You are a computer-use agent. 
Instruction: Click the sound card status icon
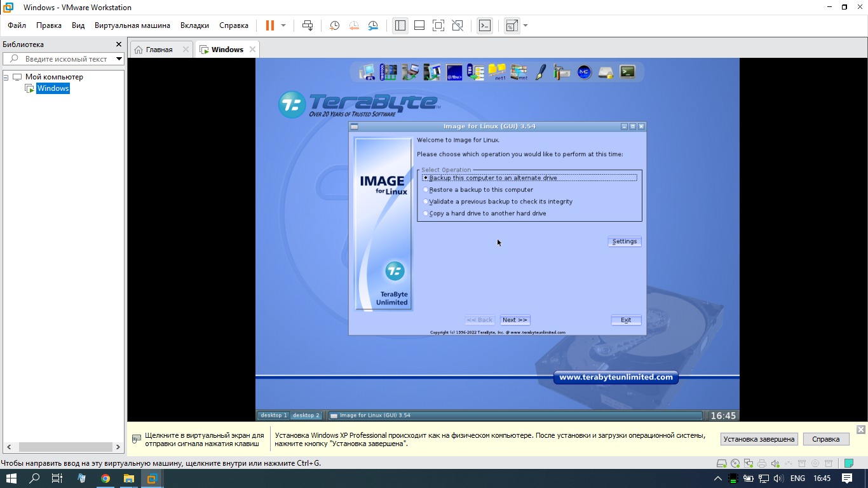[775, 463]
